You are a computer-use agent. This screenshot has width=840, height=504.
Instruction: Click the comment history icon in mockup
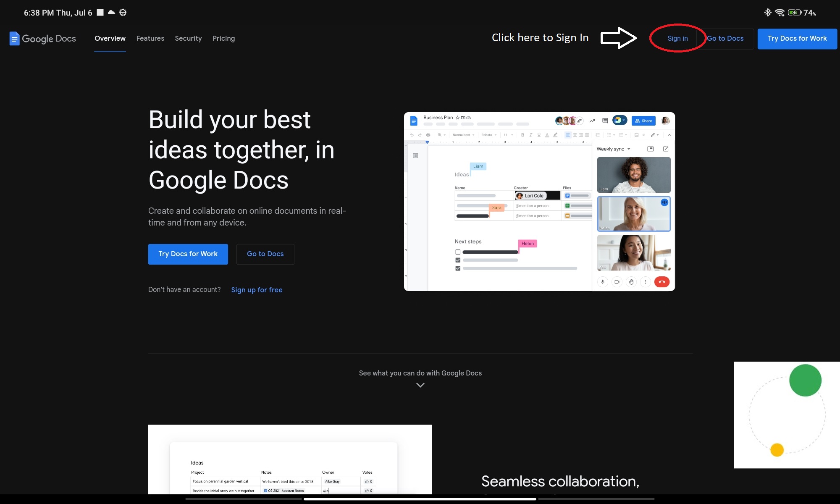click(605, 121)
